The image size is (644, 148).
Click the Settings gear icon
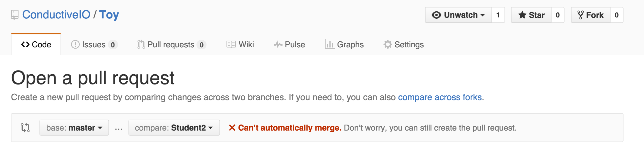[388, 44]
